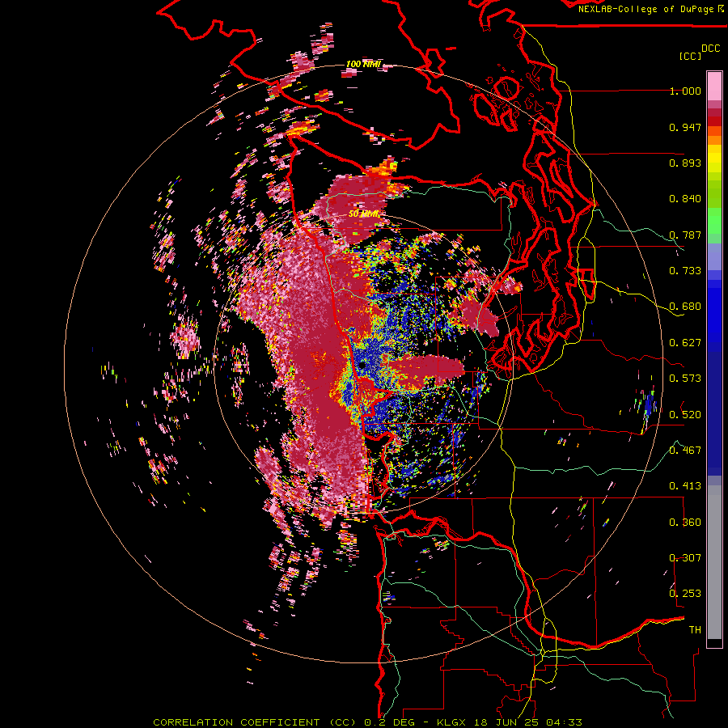Screen dimensions: 728x728
Task: Pick the yellow color bar segment
Action: pos(714,159)
